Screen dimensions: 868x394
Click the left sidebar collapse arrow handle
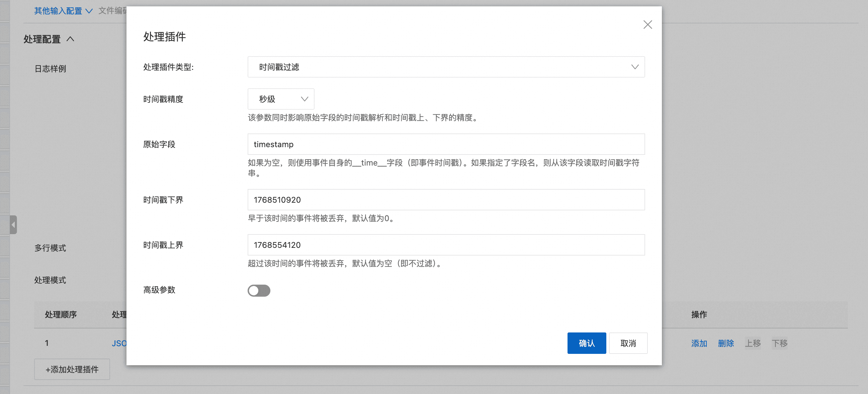click(13, 225)
